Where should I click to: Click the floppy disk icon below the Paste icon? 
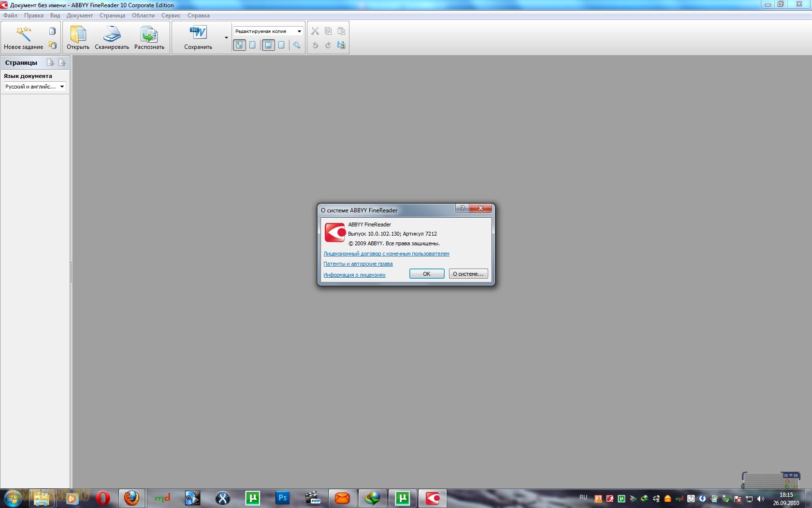(341, 45)
